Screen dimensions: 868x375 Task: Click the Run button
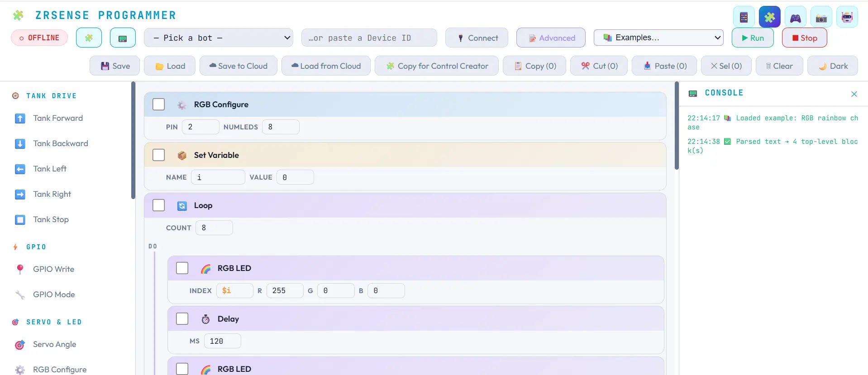[753, 38]
